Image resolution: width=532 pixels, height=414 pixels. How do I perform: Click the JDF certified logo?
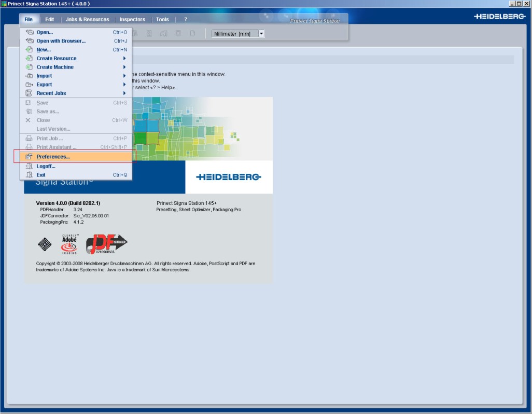coord(106,244)
